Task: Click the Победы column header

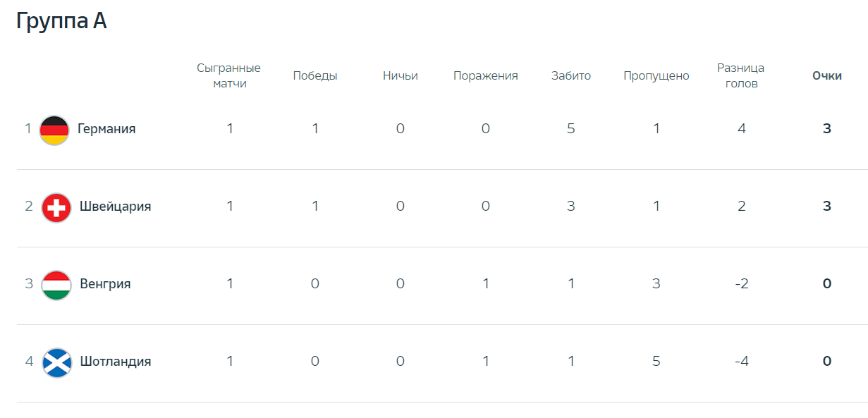Action: coord(315,76)
